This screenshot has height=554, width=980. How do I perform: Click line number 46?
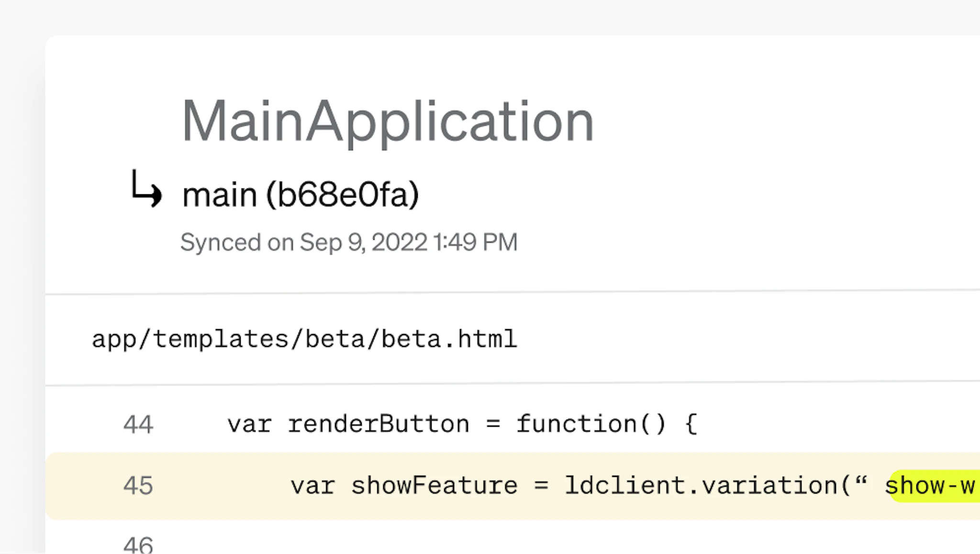point(138,545)
